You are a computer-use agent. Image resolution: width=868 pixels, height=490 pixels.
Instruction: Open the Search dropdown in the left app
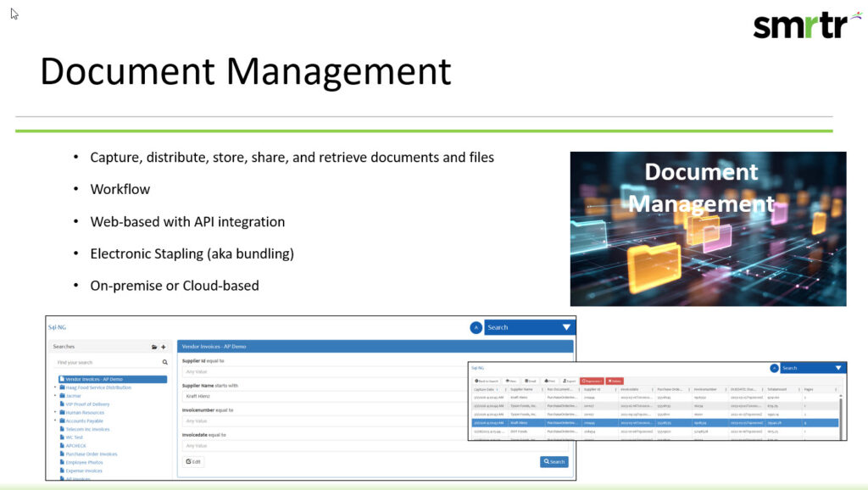[566, 327]
